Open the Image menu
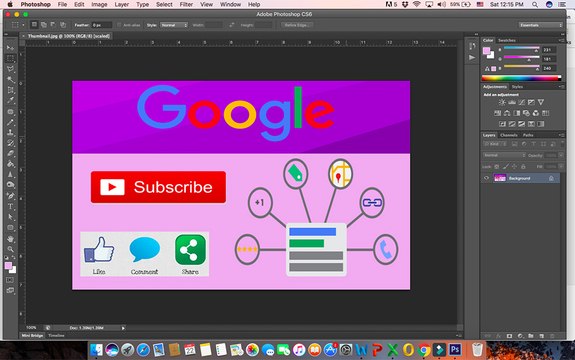This screenshot has width=575, height=360. [99, 4]
